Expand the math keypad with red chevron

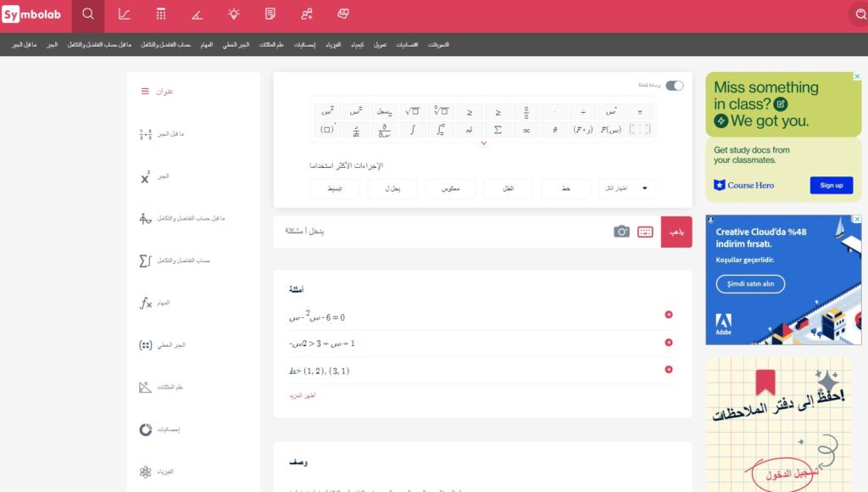(x=483, y=143)
